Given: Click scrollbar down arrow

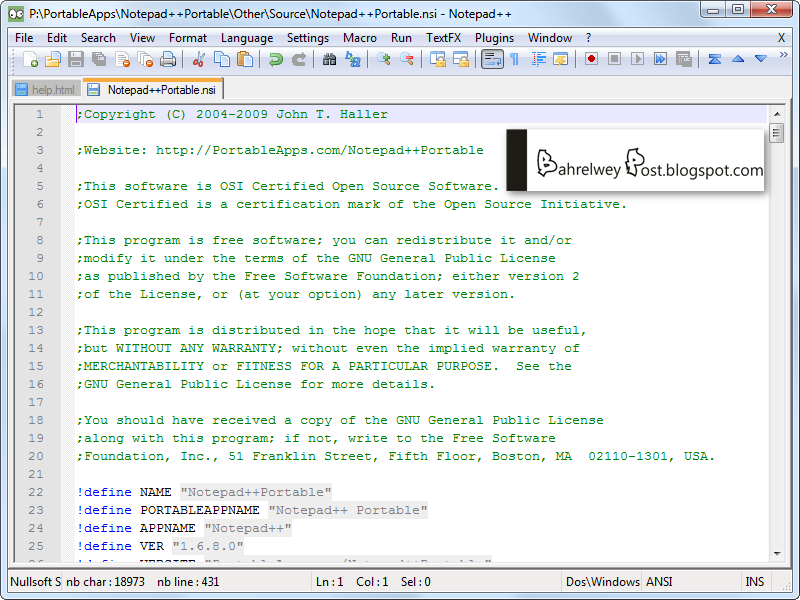Looking at the screenshot, I should [777, 554].
